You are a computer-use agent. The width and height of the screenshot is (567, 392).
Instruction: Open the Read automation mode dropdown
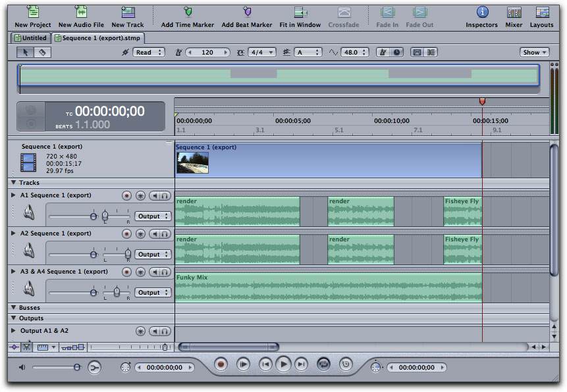[148, 53]
